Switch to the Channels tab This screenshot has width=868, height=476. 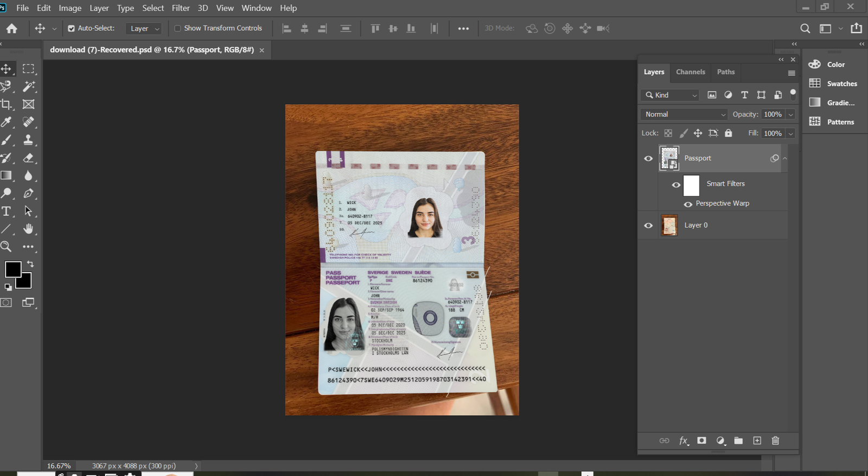click(x=691, y=72)
